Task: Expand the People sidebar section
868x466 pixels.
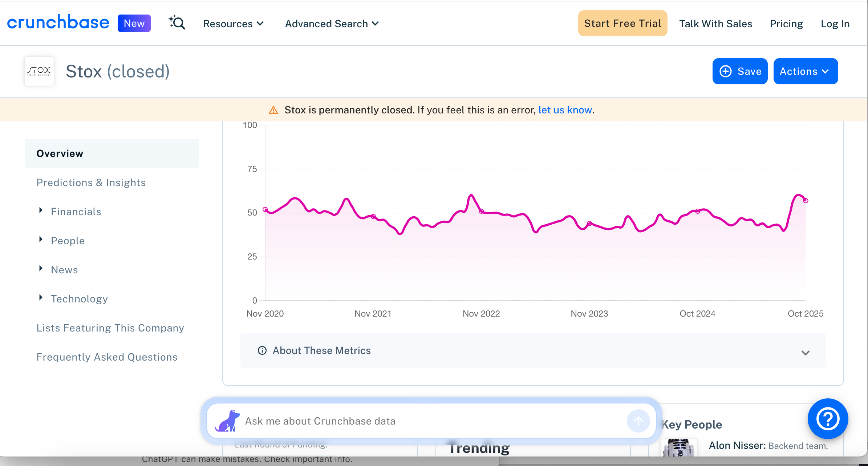Action: pyautogui.click(x=41, y=240)
